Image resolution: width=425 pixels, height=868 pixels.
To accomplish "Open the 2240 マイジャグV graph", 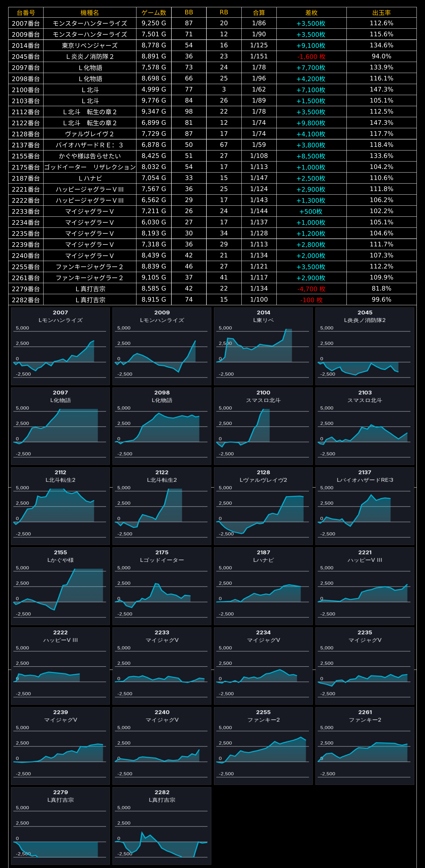I will tap(162, 746).
